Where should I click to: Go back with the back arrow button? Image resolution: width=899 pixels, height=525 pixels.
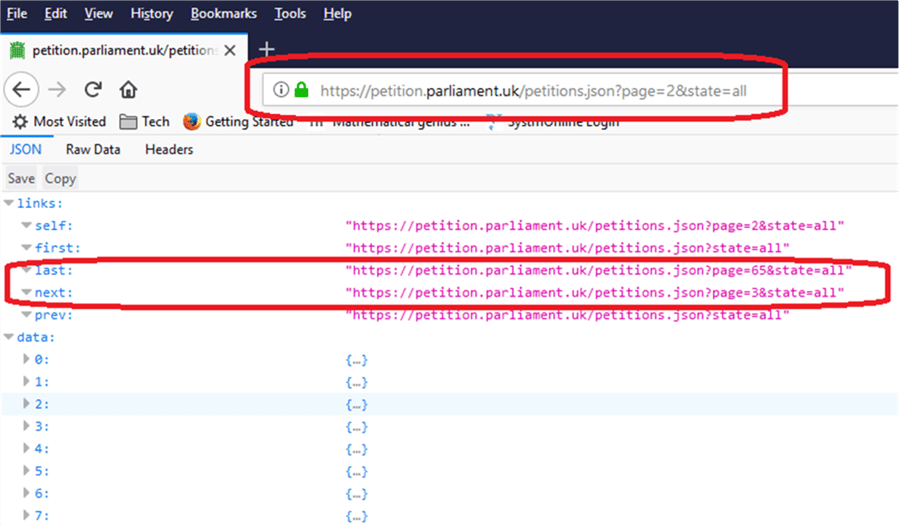pyautogui.click(x=21, y=89)
